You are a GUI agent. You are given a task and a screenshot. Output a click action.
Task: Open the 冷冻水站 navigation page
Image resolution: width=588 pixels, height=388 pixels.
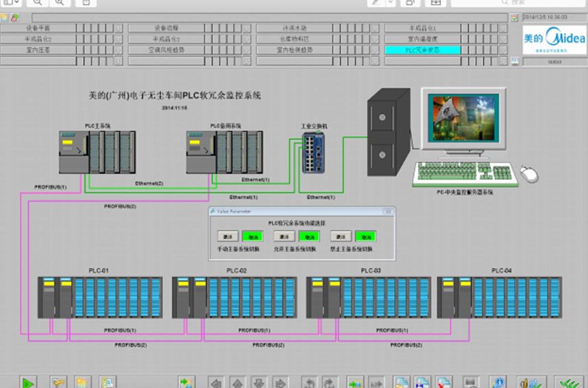[294, 28]
